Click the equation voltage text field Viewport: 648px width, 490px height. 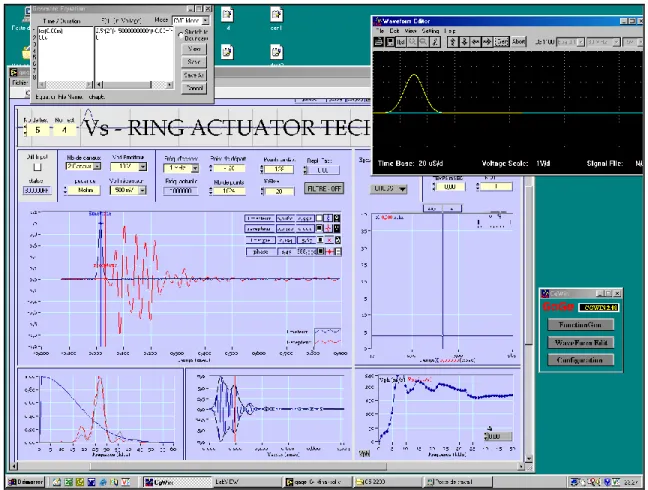pos(134,54)
